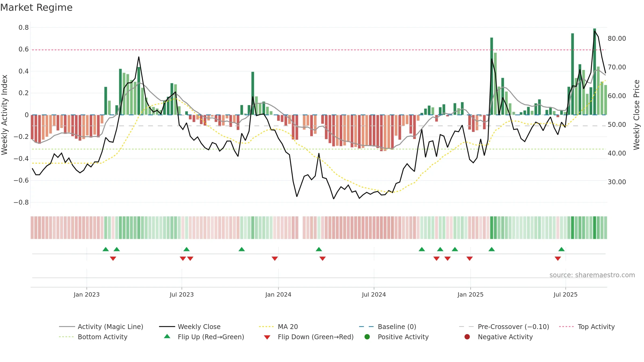Click the Jul 2024 x-axis label
The height and width of the screenshot is (362, 644).
[x=374, y=294]
